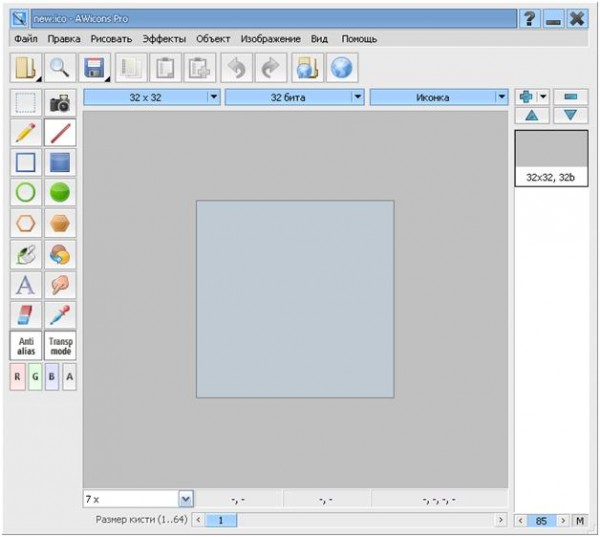
Task: Click the blue minus remove image button
Action: pos(571,97)
